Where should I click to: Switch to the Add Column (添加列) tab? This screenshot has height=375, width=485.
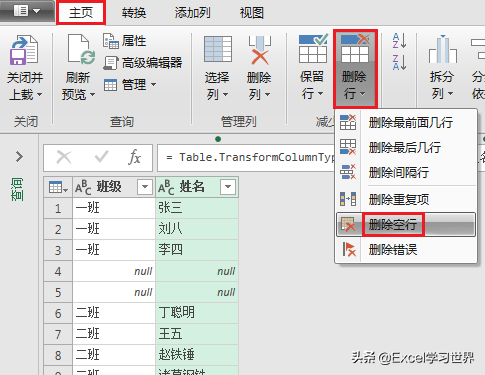192,13
